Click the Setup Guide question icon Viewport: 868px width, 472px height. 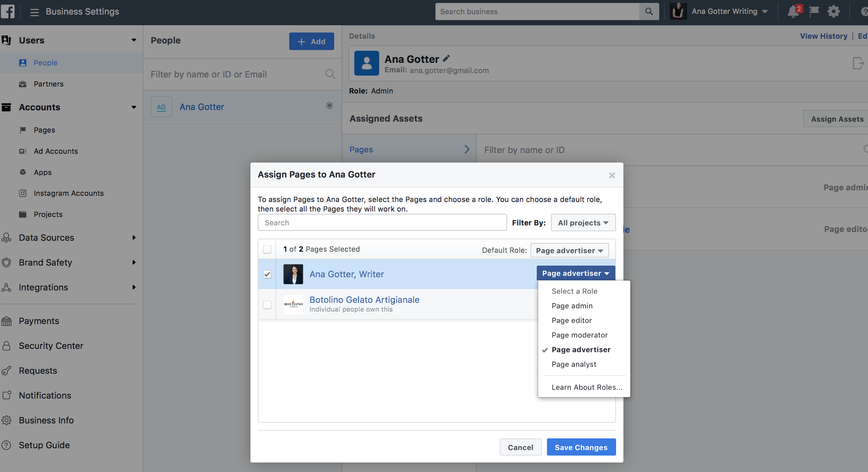pos(7,445)
